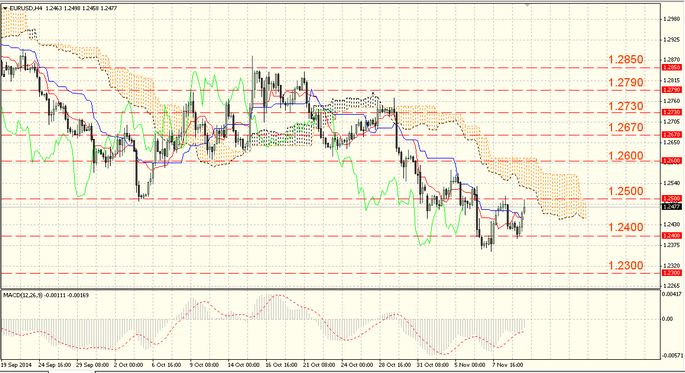Screen dimensions: 685x373
Task: Click the chart shift triangle marker at top
Action: pyautogui.click(x=527, y=5)
